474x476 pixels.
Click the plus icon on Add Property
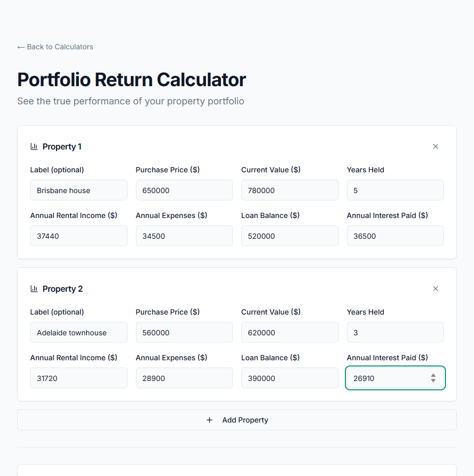210,420
